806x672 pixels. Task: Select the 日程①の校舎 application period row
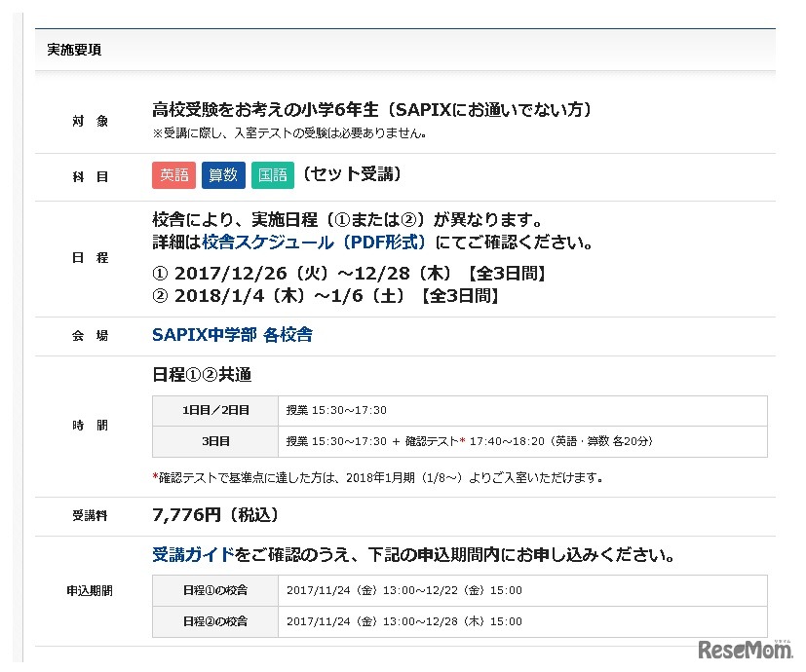pos(214,590)
